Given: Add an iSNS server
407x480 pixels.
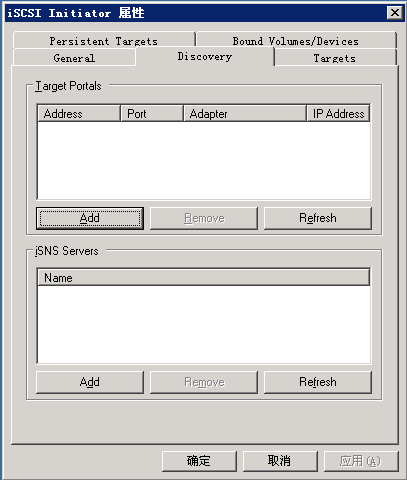Looking at the screenshot, I should (x=90, y=382).
